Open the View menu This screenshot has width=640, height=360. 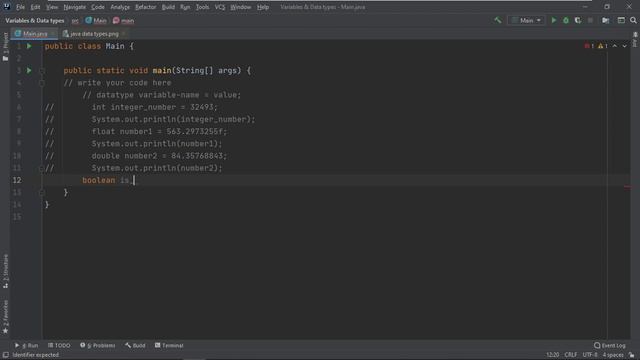(52, 7)
